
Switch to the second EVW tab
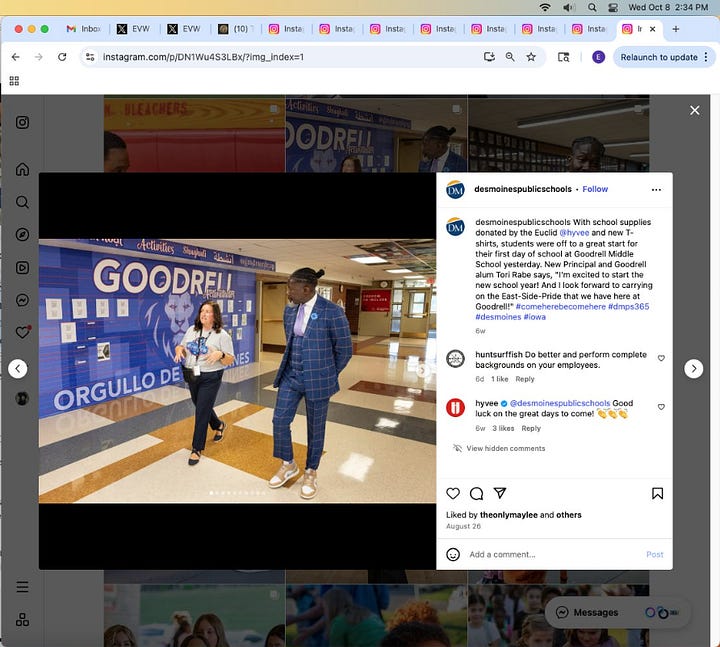pos(185,29)
